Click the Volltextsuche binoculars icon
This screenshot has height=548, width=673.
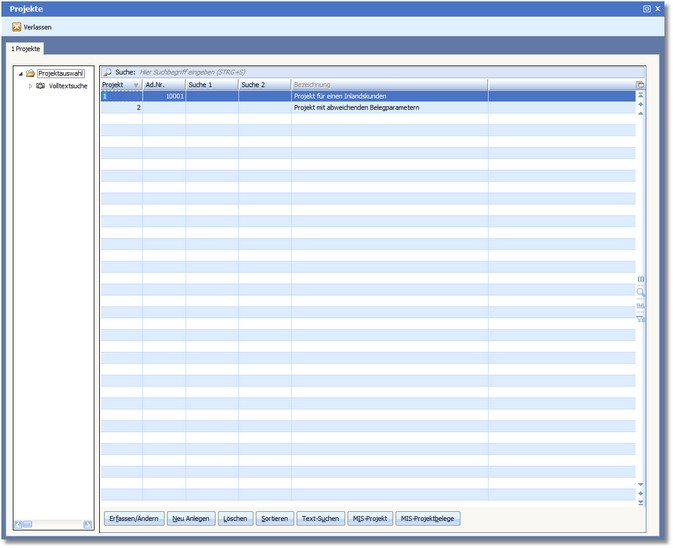coord(41,86)
